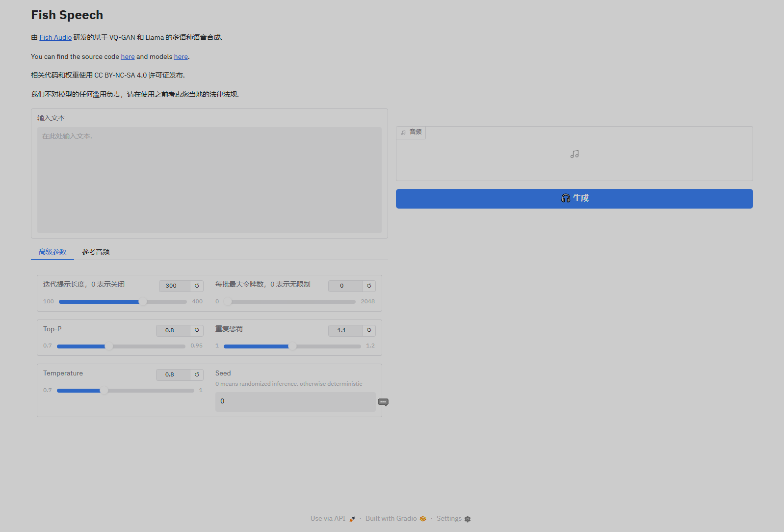Click the Temperature slider track
The height and width of the screenshot is (532, 784).
(126, 391)
